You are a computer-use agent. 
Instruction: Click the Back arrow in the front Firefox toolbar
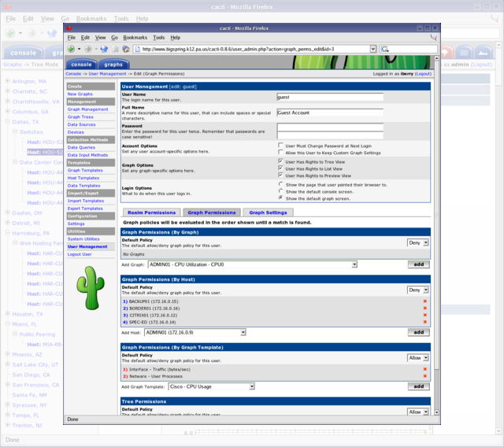(71, 49)
